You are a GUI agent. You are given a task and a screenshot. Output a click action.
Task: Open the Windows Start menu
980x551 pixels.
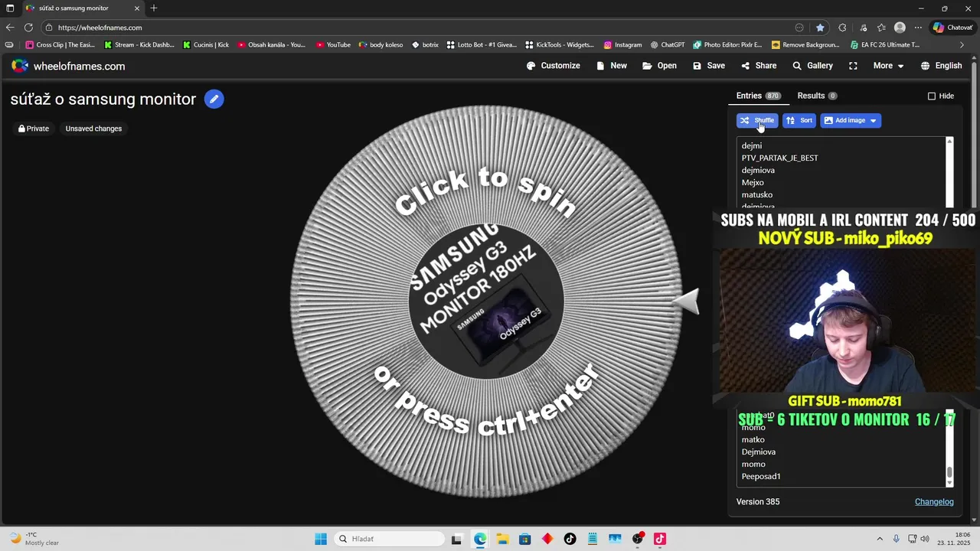(x=321, y=539)
